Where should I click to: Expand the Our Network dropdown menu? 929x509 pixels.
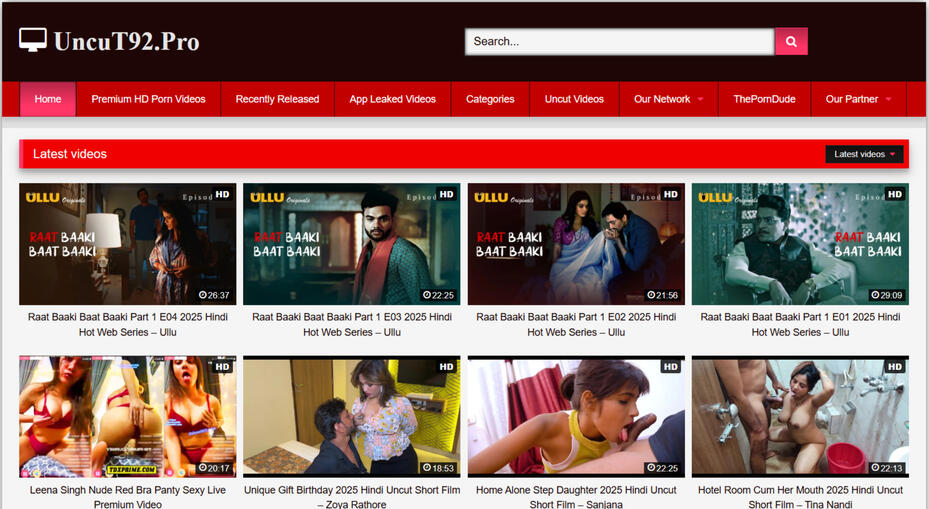coord(668,99)
